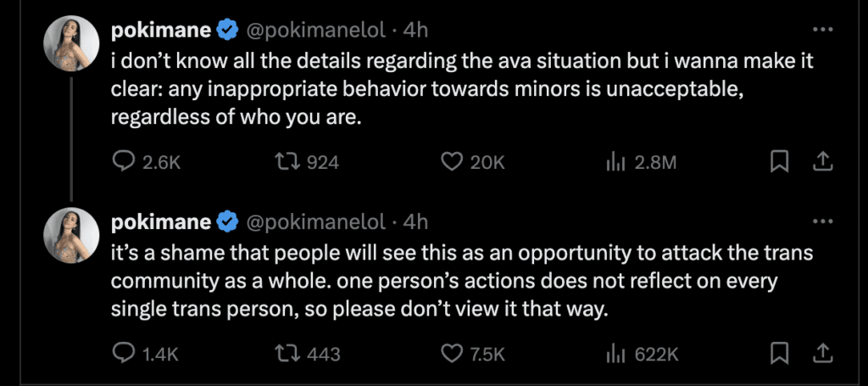
Task: Click the pokimane display name on first tweet
Action: (x=160, y=31)
